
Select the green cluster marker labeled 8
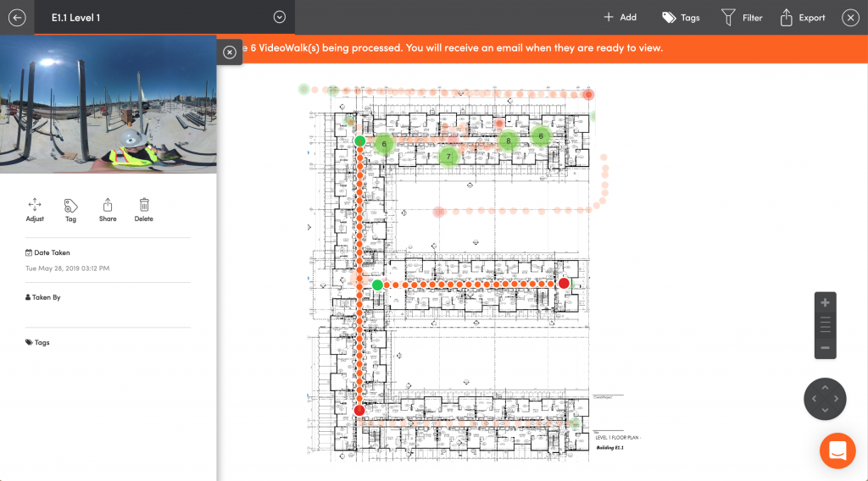pos(509,141)
